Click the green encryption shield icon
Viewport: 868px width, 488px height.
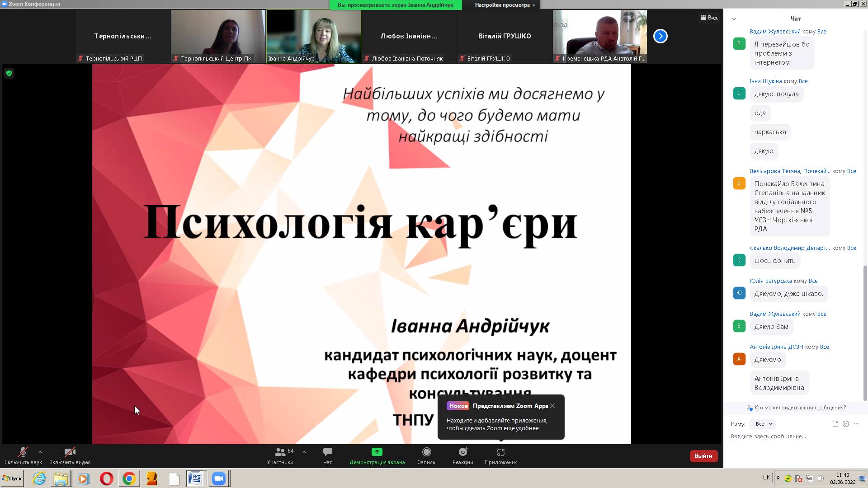9,73
